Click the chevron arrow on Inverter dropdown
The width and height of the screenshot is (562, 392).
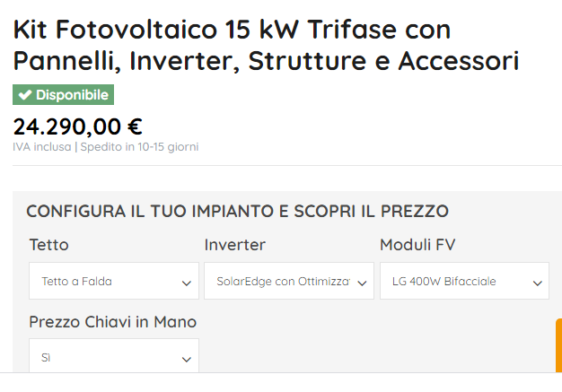(x=363, y=283)
